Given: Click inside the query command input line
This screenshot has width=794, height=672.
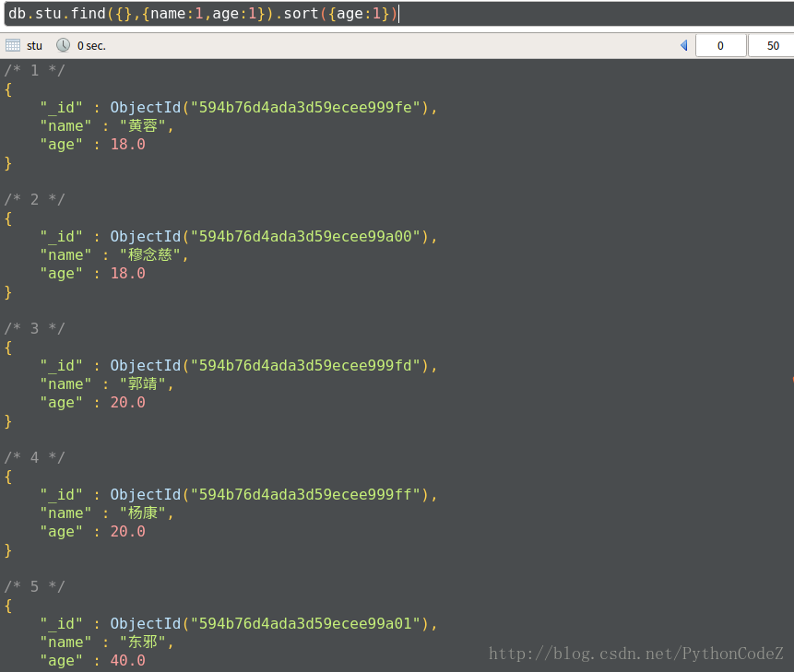Looking at the screenshot, I should click(x=399, y=14).
